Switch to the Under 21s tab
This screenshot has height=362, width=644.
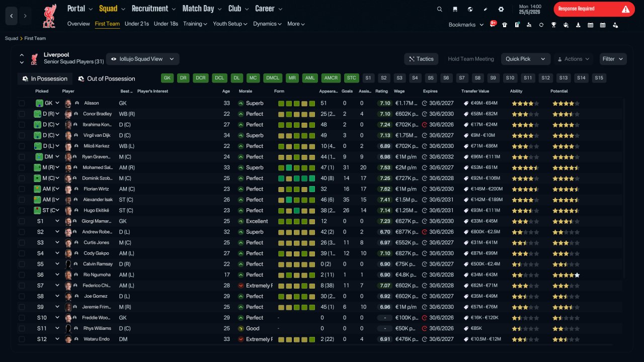(137, 24)
